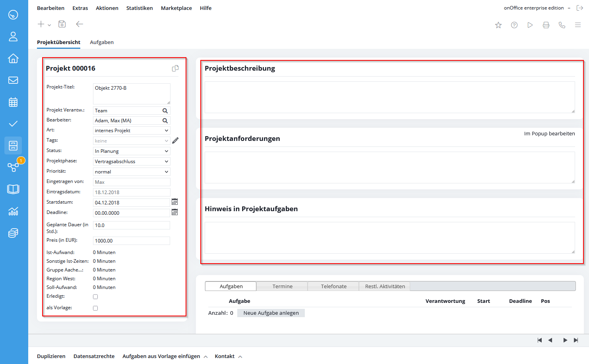589x364 pixels.
Task: Open the process manager icon with badge
Action: (x=13, y=167)
